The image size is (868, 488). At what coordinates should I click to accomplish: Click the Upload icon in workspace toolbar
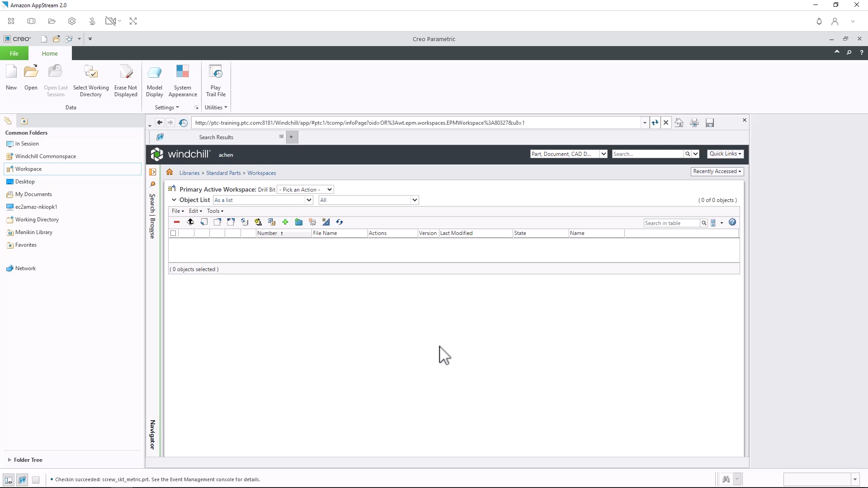[190, 222]
